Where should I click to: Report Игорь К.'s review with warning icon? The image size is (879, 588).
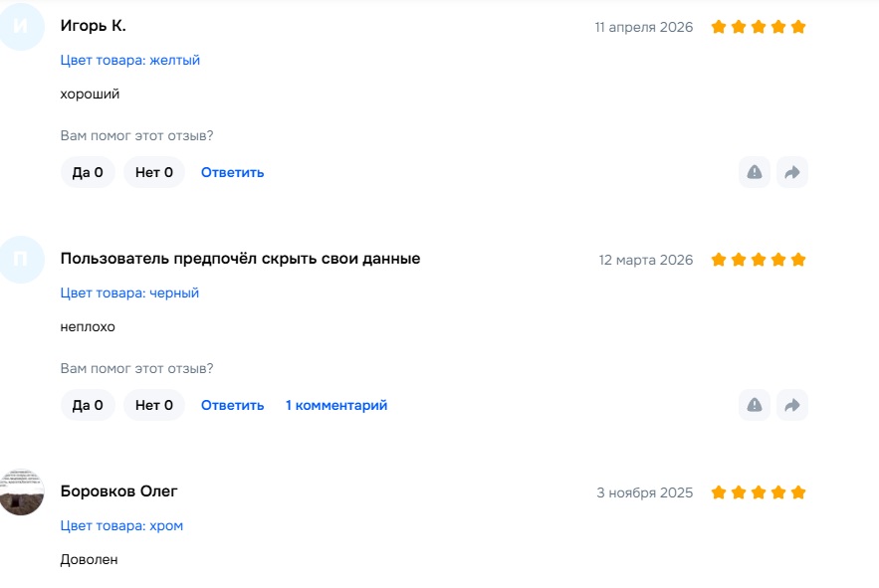click(x=755, y=172)
